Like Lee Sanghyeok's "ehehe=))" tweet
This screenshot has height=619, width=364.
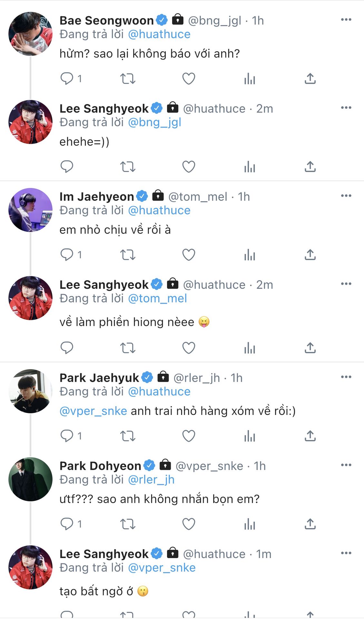(189, 167)
